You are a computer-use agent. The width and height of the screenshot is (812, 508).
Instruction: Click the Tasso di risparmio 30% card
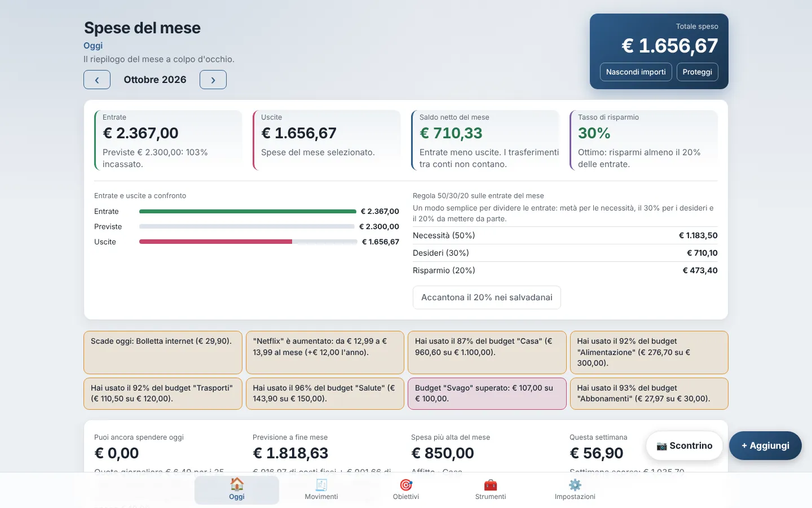click(x=643, y=140)
